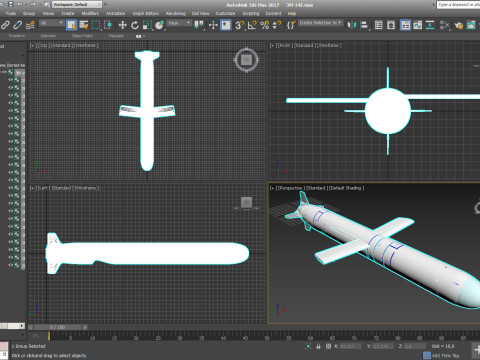Activate the Select and Rotate tool

tap(135, 25)
